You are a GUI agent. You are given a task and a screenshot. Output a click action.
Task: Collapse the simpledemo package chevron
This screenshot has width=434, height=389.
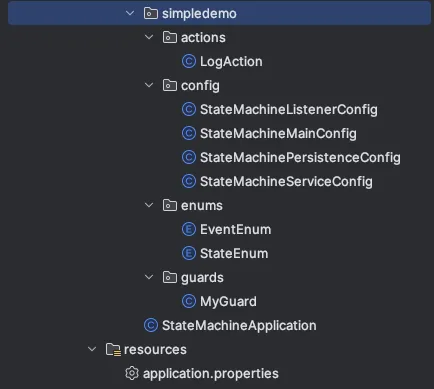130,13
